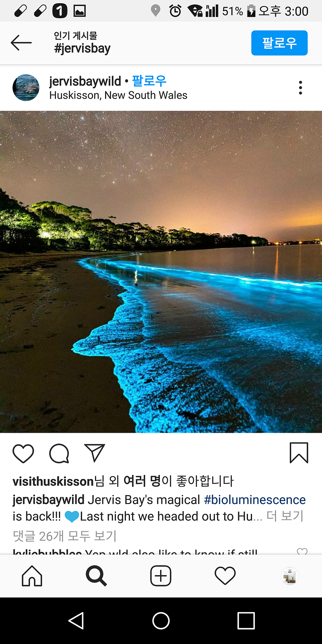This screenshot has height=644, width=322.
Task: Like the kyliebubbles comment heart
Action: click(302, 551)
